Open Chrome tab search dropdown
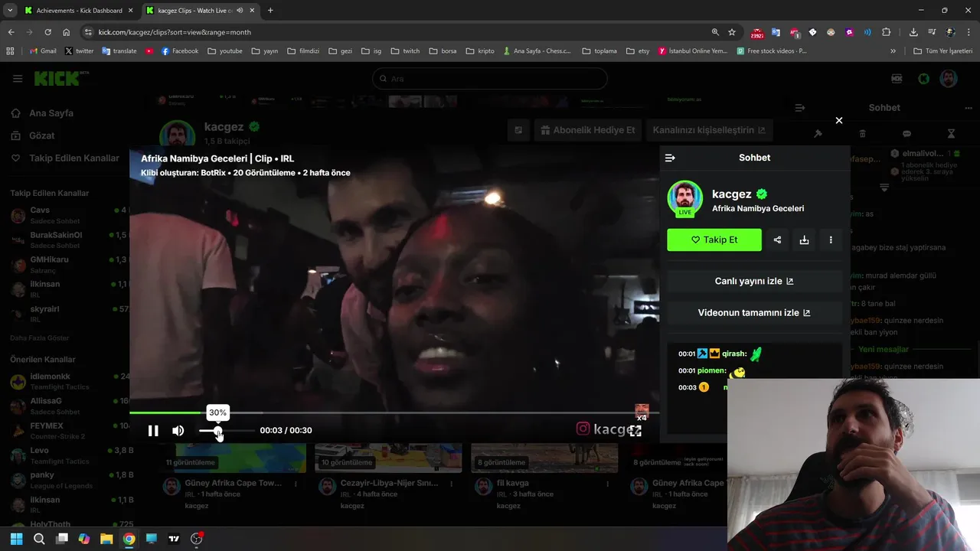This screenshot has width=980, height=551. pos(10,11)
